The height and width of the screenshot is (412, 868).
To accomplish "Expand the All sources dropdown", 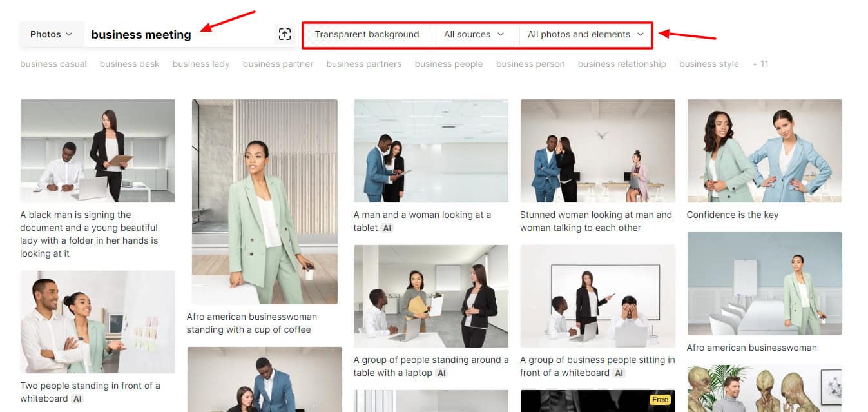I will coord(474,34).
